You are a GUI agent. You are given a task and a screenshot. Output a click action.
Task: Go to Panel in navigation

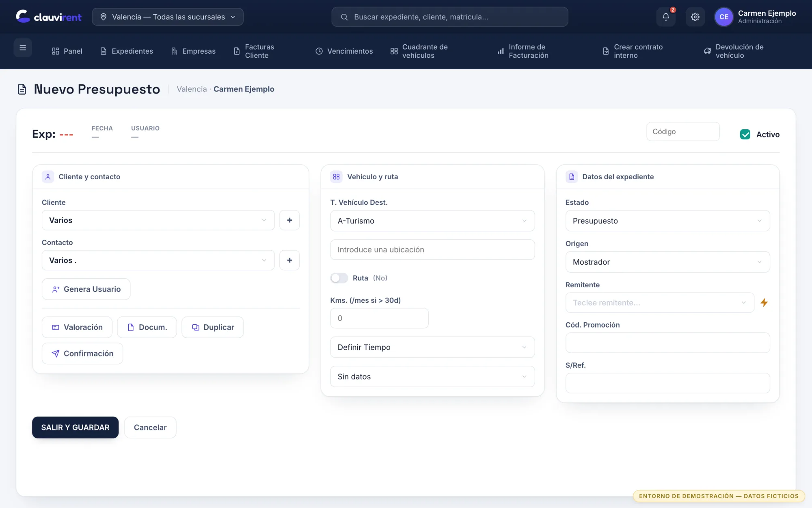(x=67, y=51)
